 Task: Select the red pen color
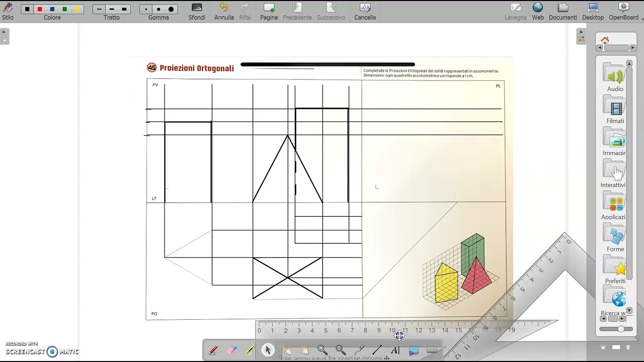40,9
